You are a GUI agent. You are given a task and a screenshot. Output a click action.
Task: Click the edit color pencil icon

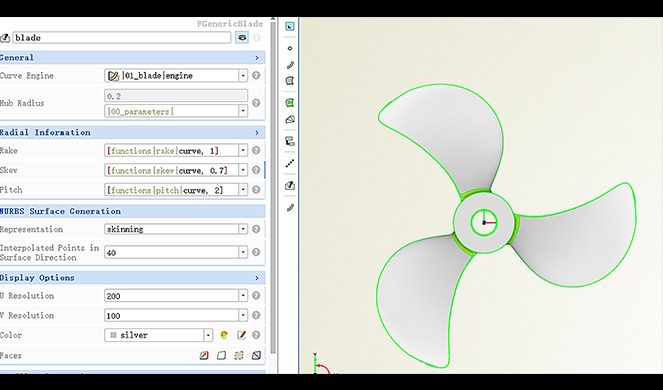241,335
